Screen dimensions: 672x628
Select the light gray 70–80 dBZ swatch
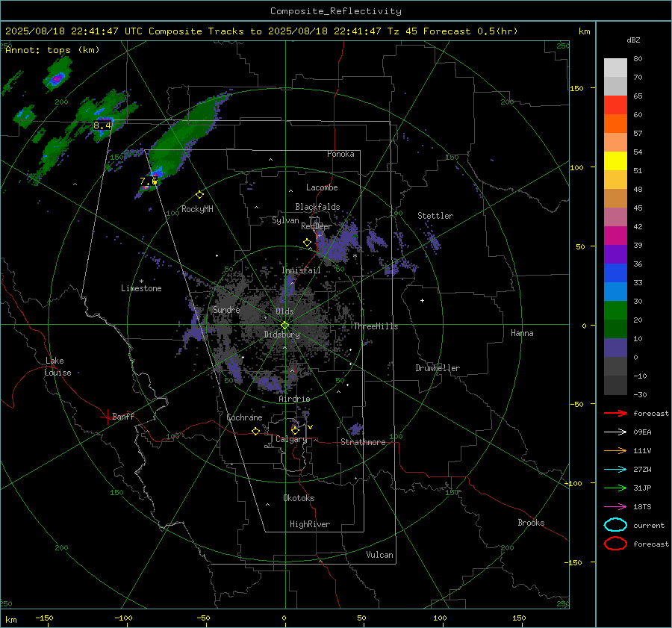(615, 68)
